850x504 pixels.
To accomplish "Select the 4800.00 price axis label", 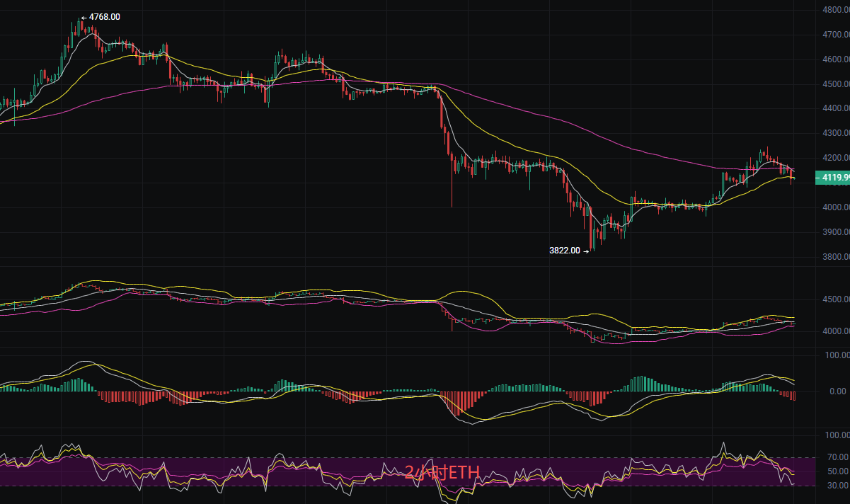I will [x=832, y=11].
